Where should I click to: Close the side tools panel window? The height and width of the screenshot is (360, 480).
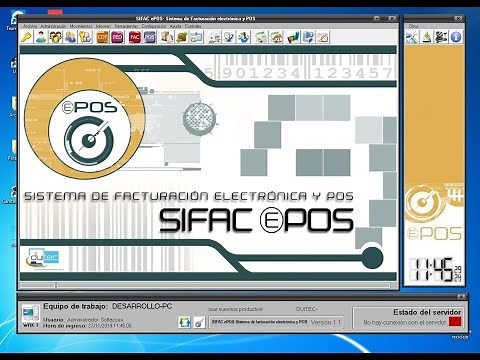tap(458, 18)
